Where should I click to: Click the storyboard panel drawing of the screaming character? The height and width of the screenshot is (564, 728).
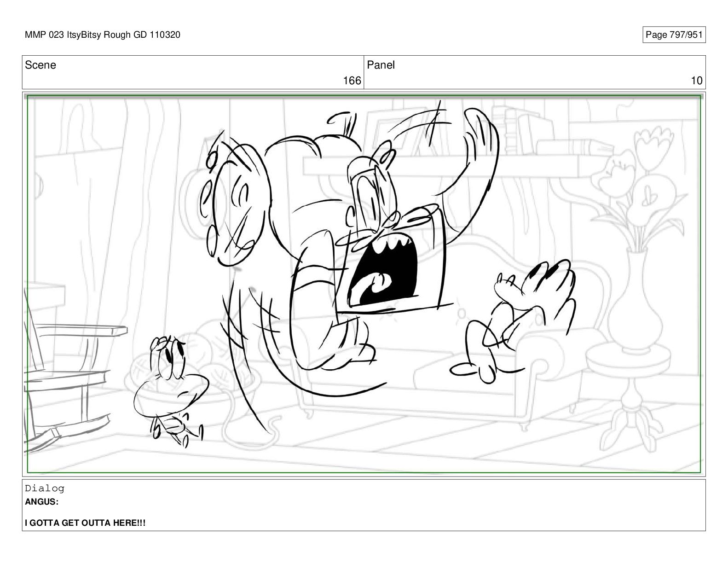click(x=364, y=284)
